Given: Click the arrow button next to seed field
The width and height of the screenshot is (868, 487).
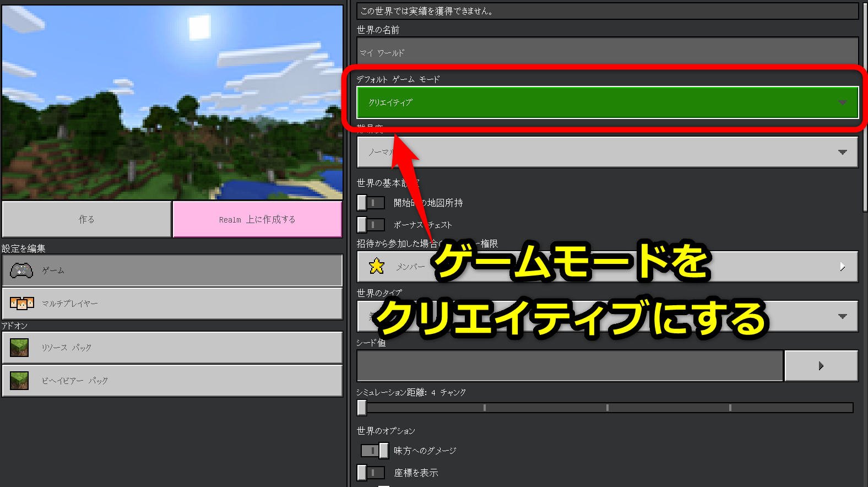Looking at the screenshot, I should (x=821, y=366).
